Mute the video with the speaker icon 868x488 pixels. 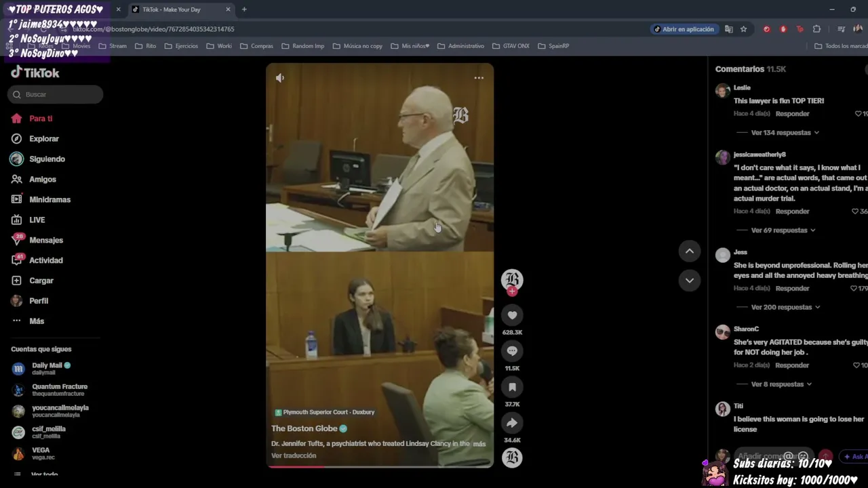pyautogui.click(x=280, y=78)
